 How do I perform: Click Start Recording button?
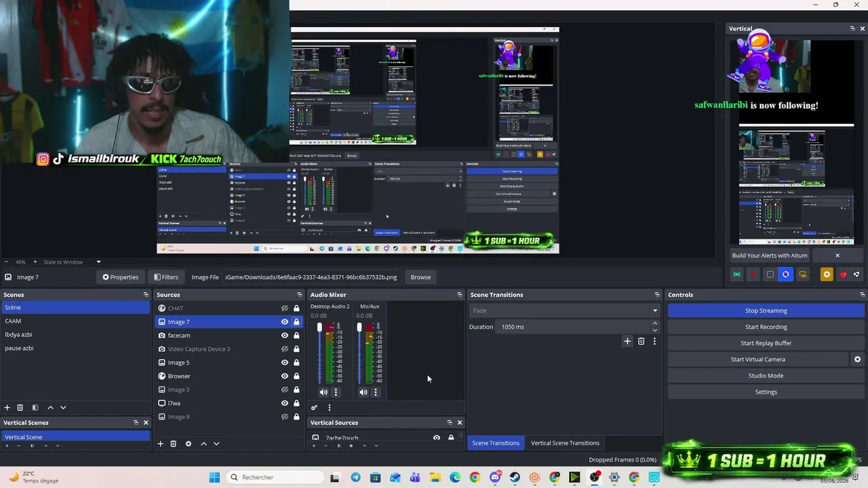tap(766, 327)
